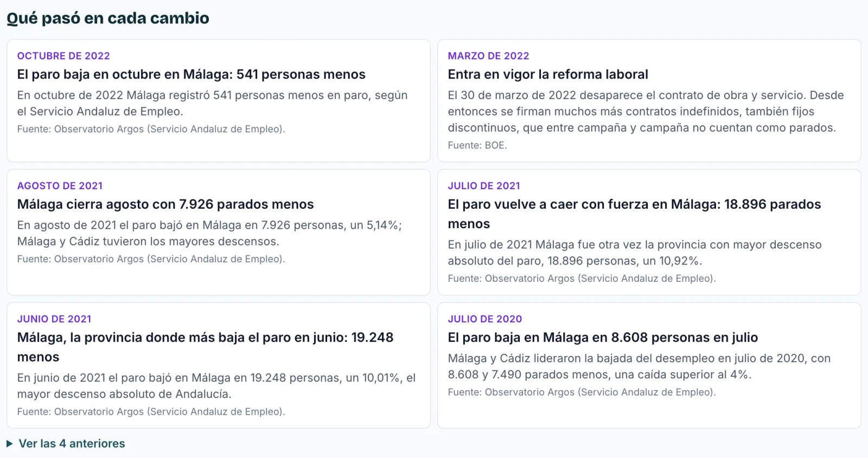Click 'Fuente: BOE.' source line
Screen dimensions: 868x458
(477, 145)
